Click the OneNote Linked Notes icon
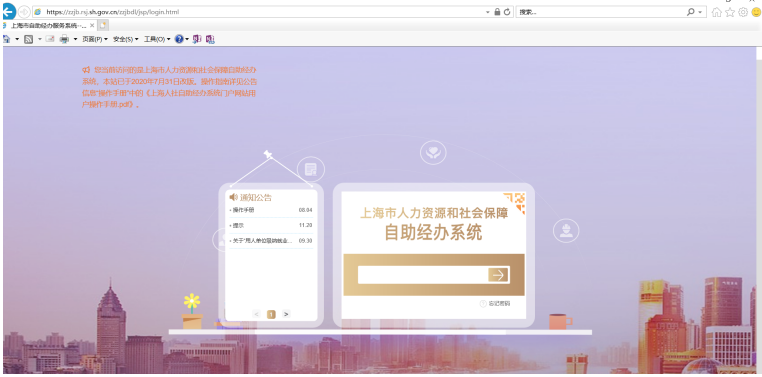 pyautogui.click(x=210, y=39)
